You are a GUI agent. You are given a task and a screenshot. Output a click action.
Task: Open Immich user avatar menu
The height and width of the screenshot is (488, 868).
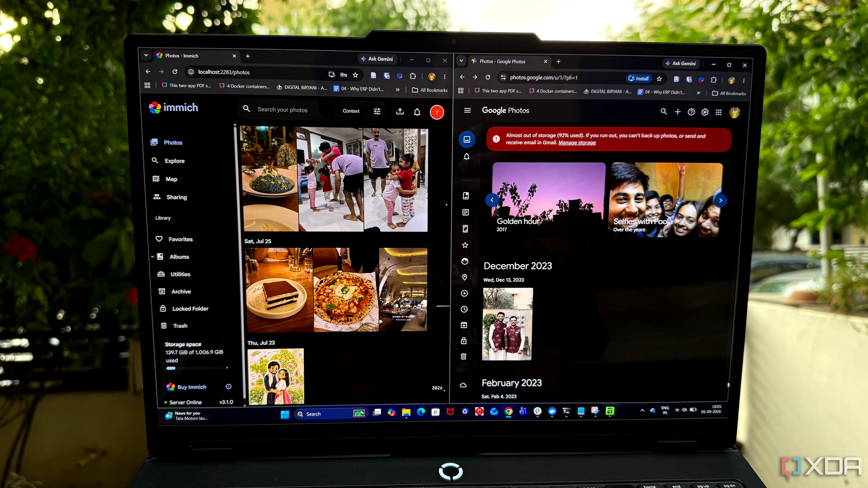[437, 112]
